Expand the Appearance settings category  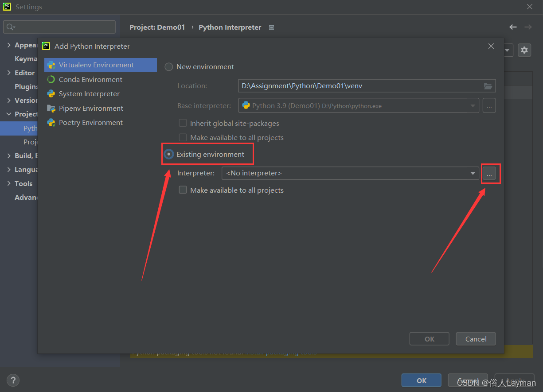pyautogui.click(x=9, y=45)
